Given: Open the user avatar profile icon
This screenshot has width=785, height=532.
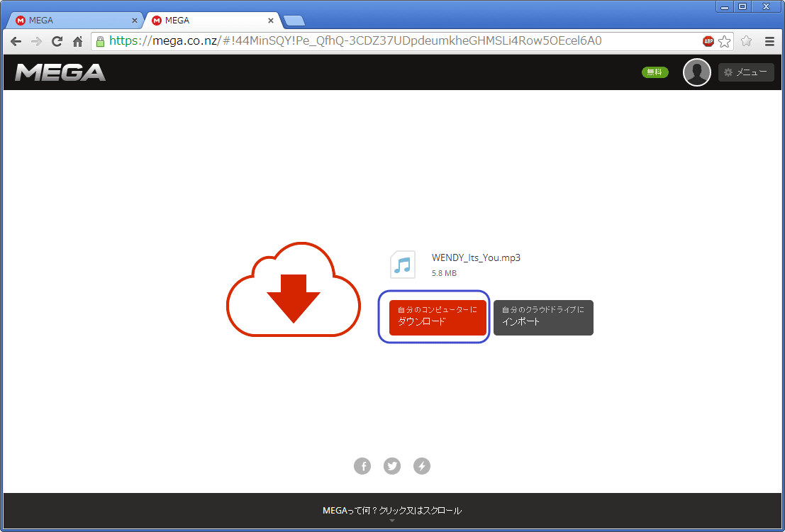Looking at the screenshot, I should click(x=696, y=72).
